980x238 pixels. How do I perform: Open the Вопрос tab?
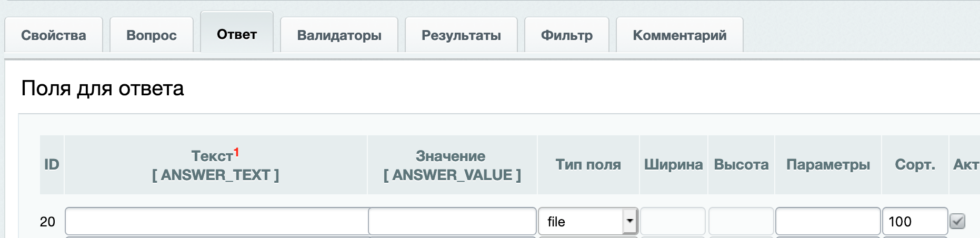pyautogui.click(x=151, y=35)
